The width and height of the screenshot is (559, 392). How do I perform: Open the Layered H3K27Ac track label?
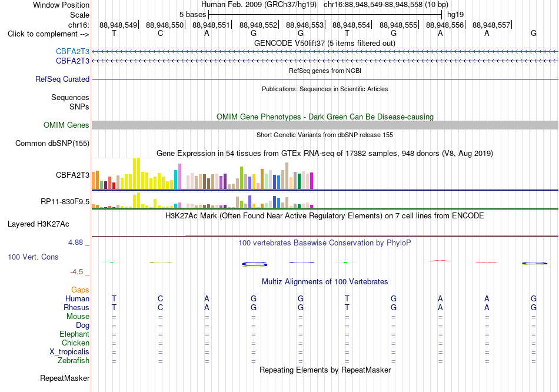38,224
